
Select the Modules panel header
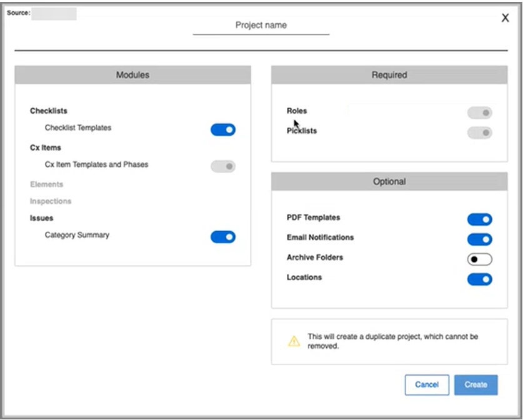[132, 75]
